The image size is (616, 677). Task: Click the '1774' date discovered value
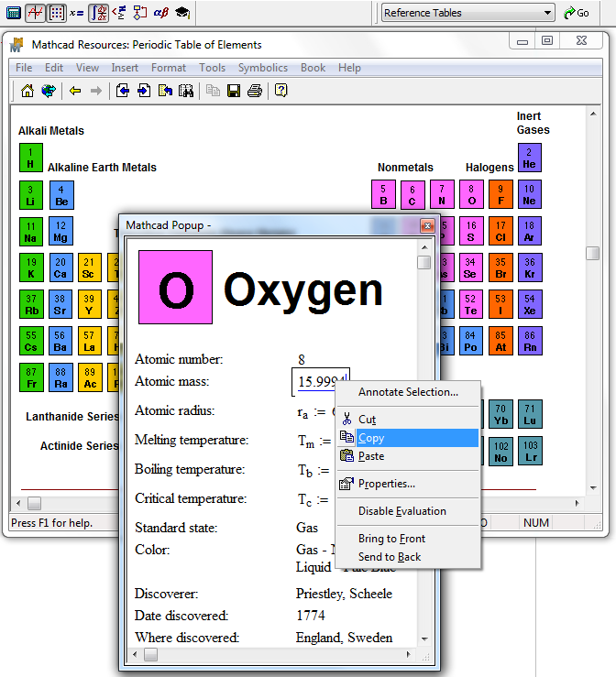311,616
